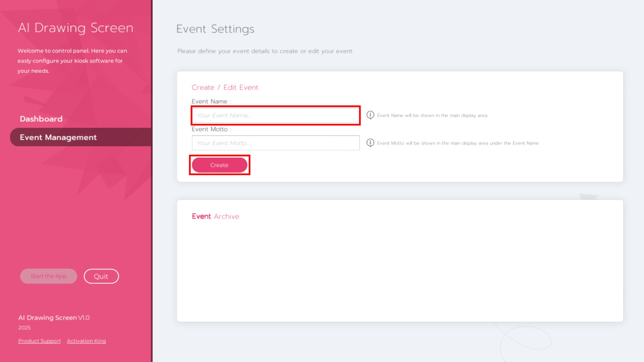
Task: Click AI Drawing Screen V1.0 version text
Action: pos(54,317)
